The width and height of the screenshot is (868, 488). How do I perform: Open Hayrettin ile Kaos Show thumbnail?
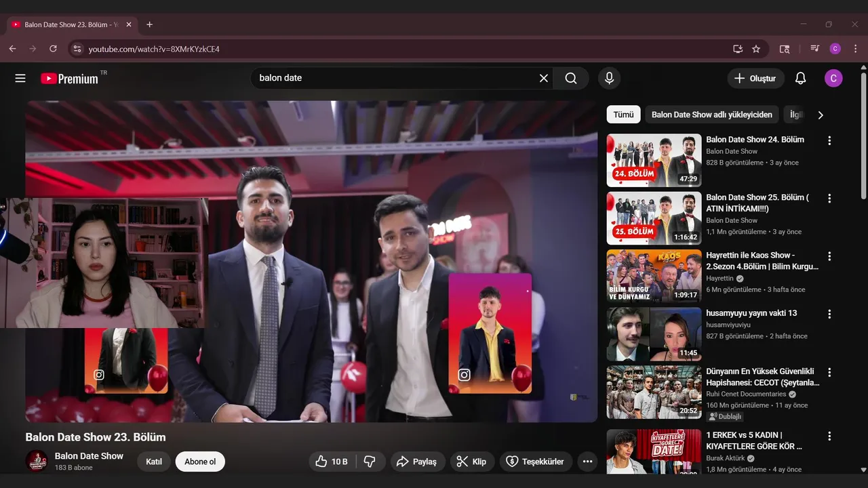pyautogui.click(x=654, y=276)
